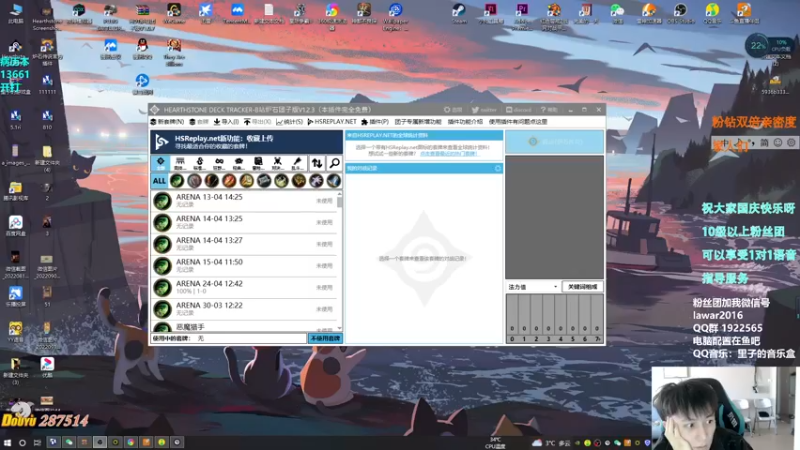Filter decks by Druid class icon
Viewport: 800px width, 450px height.
tap(194, 181)
